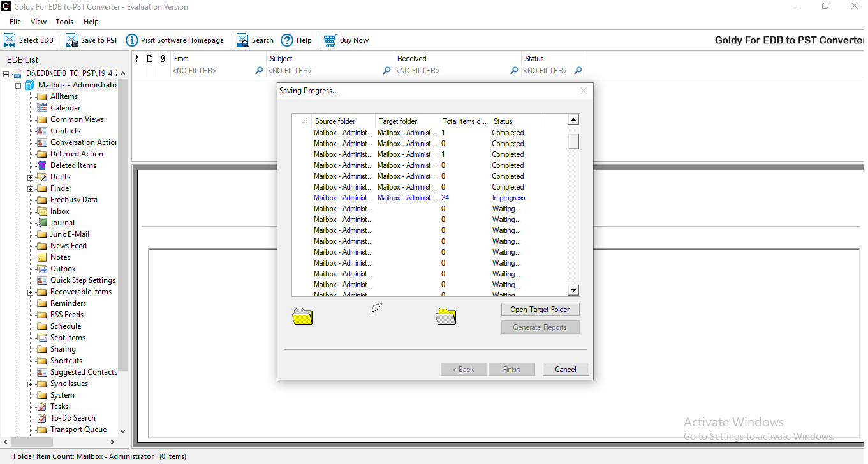Open the Tools menu

[64, 22]
